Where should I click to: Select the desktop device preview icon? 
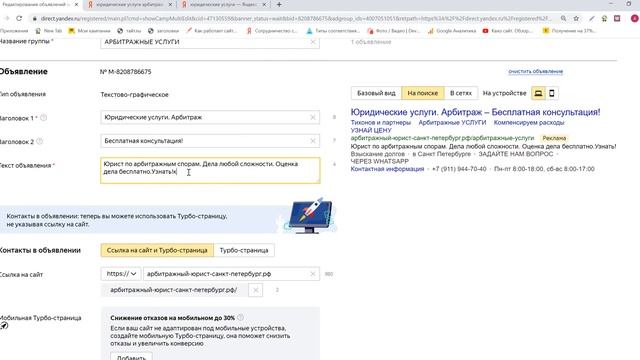538,93
